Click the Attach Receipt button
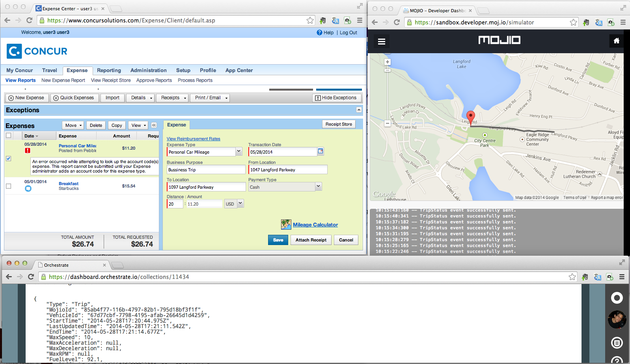630x364 pixels. coord(311,240)
